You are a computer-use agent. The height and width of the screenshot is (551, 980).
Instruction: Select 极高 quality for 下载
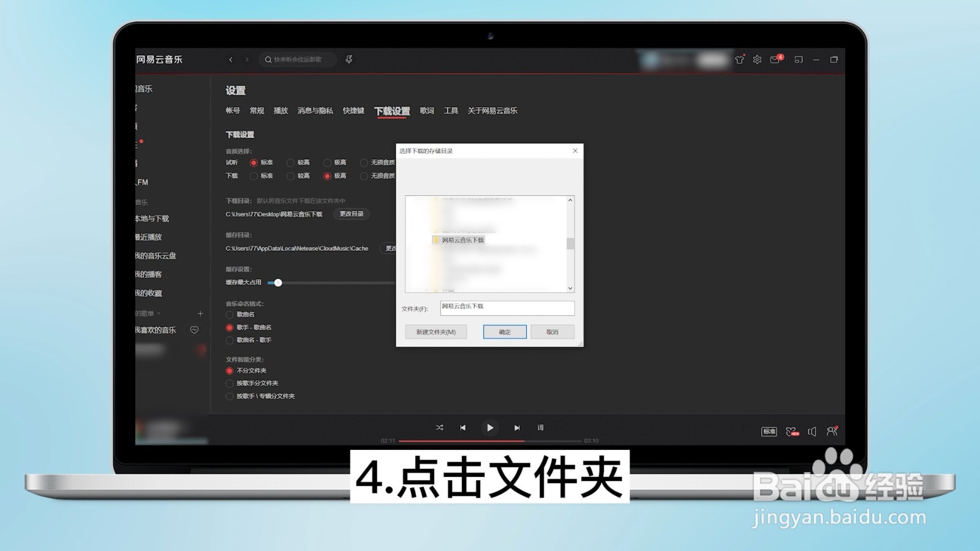pyautogui.click(x=327, y=176)
